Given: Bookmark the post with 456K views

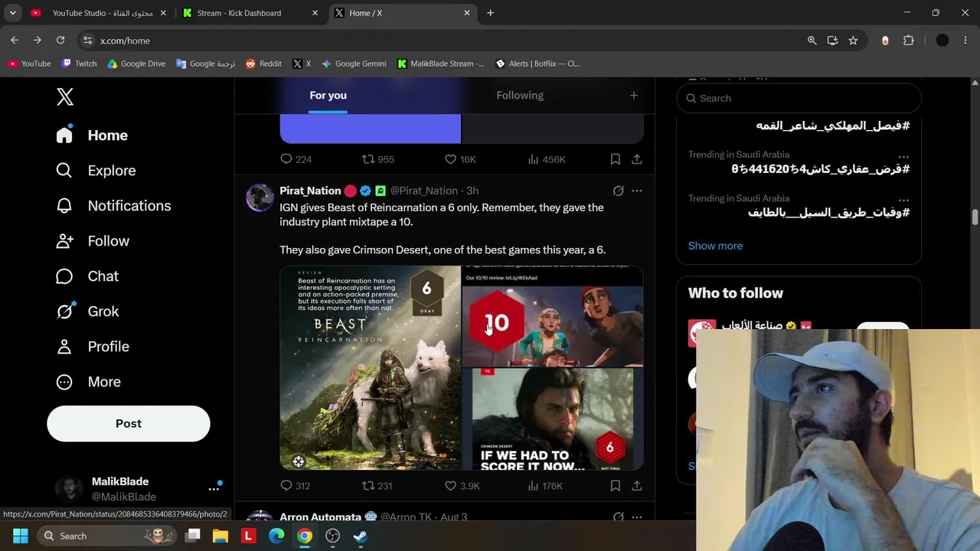Looking at the screenshot, I should pyautogui.click(x=616, y=159).
